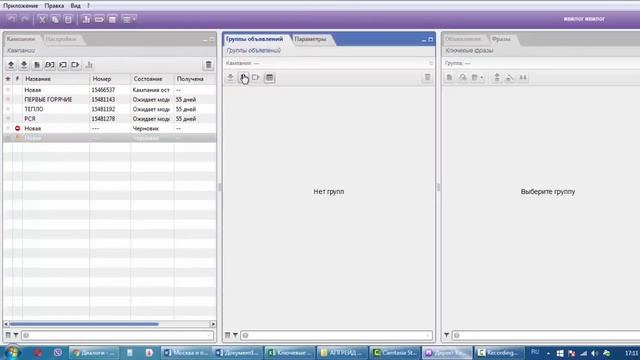Click the trash icon in ad groups panel
Image resolution: width=640 pixels, height=360 pixels.
tap(427, 78)
